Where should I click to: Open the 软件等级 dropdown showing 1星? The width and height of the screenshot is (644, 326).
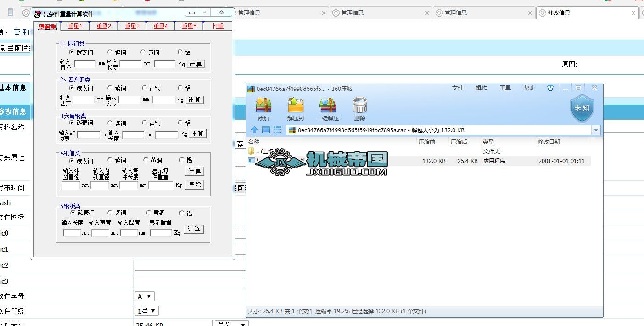click(x=147, y=311)
